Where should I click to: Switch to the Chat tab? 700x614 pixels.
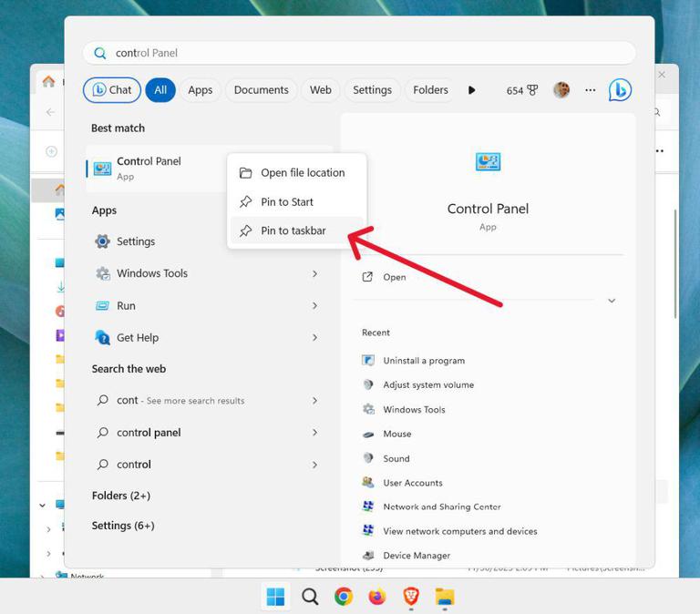pos(112,90)
